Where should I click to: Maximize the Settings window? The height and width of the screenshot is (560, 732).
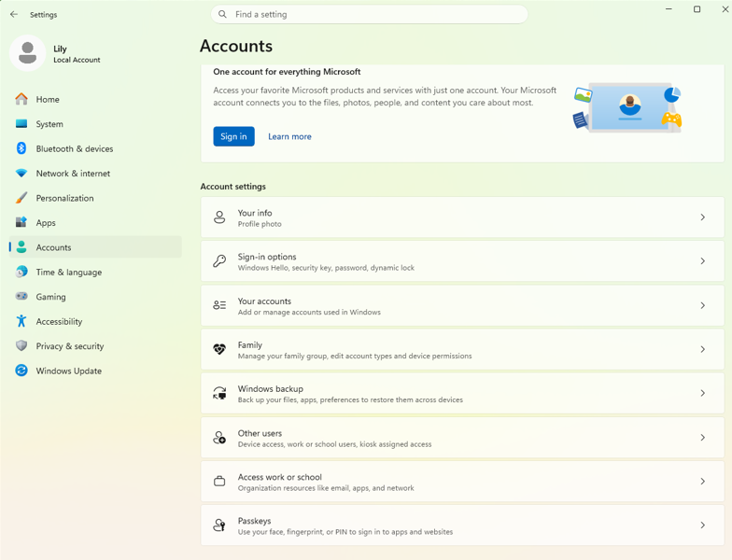click(697, 9)
